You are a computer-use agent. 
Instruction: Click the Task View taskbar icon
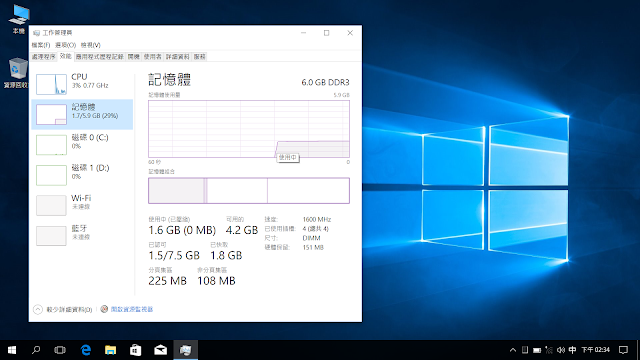(60, 350)
